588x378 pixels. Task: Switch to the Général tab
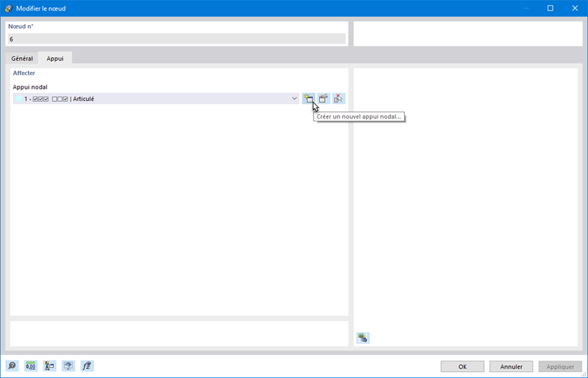[22, 58]
